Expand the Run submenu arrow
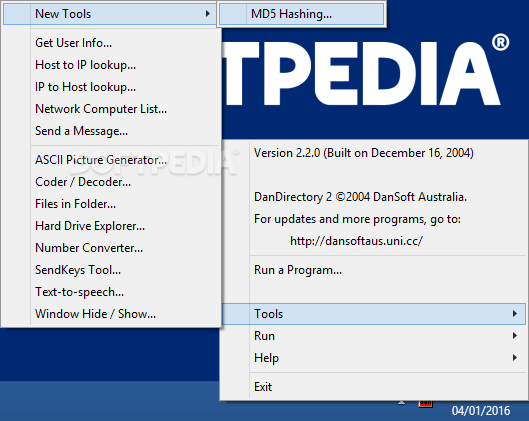Image resolution: width=529 pixels, height=421 pixels. coord(515,336)
